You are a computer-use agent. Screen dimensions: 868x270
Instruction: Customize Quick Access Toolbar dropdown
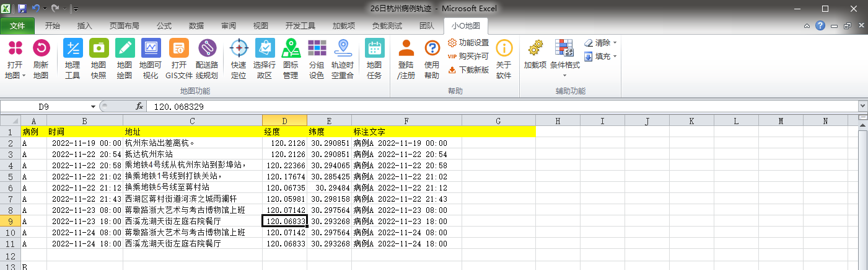tap(76, 9)
